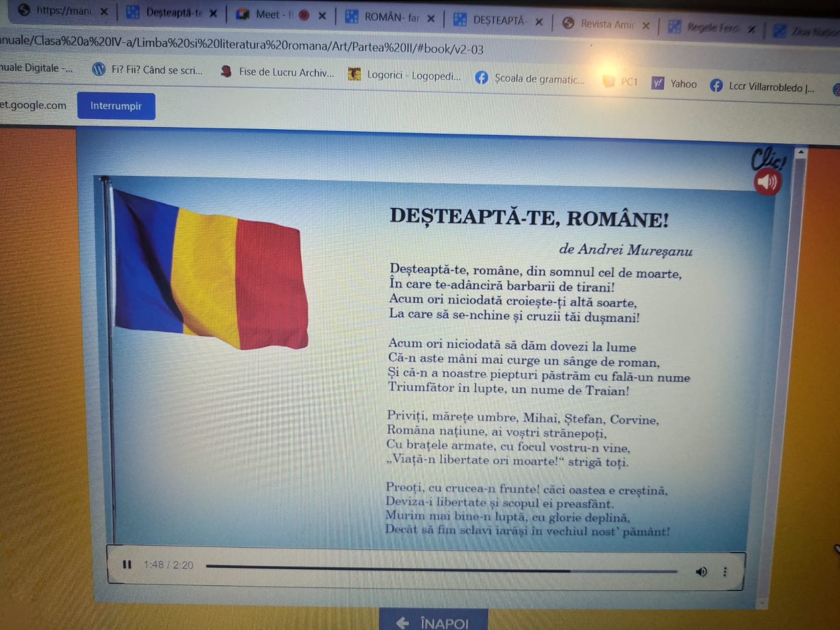Click the blue Interrumpir button

tap(116, 106)
